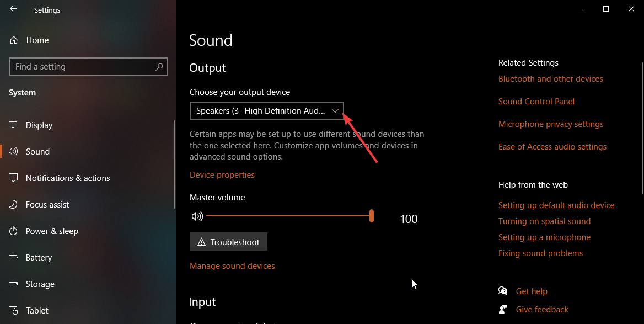Click the Display monitor icon
The width and height of the screenshot is (644, 324).
tap(14, 125)
